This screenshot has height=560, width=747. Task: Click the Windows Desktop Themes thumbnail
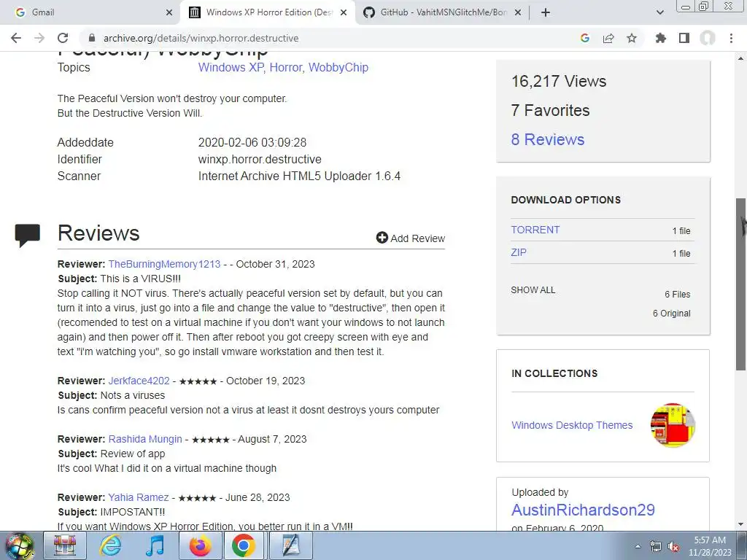pos(673,425)
